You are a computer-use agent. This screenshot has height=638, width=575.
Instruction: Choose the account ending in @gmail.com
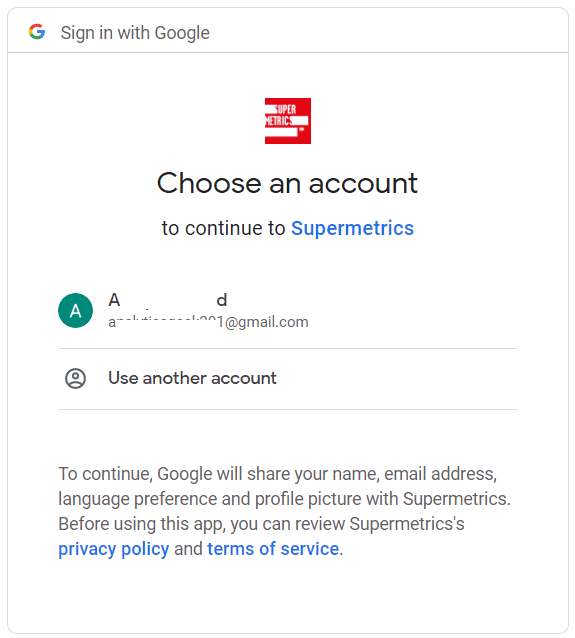288,310
